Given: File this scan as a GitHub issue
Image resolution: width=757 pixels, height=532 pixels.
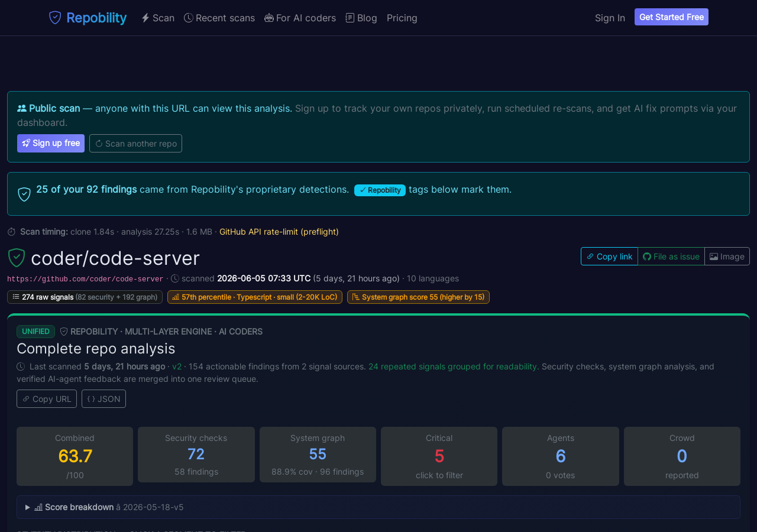Looking at the screenshot, I should coord(671,256).
